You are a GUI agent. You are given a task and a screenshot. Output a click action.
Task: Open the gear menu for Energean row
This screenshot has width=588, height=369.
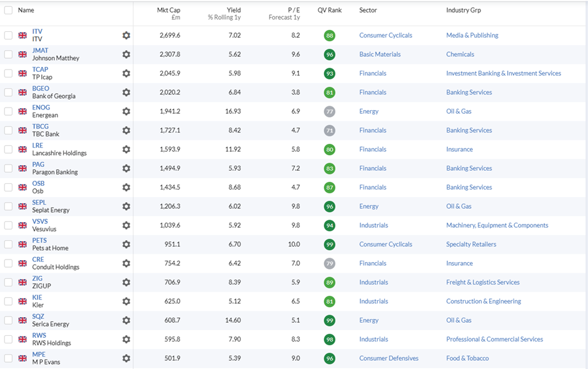point(126,111)
